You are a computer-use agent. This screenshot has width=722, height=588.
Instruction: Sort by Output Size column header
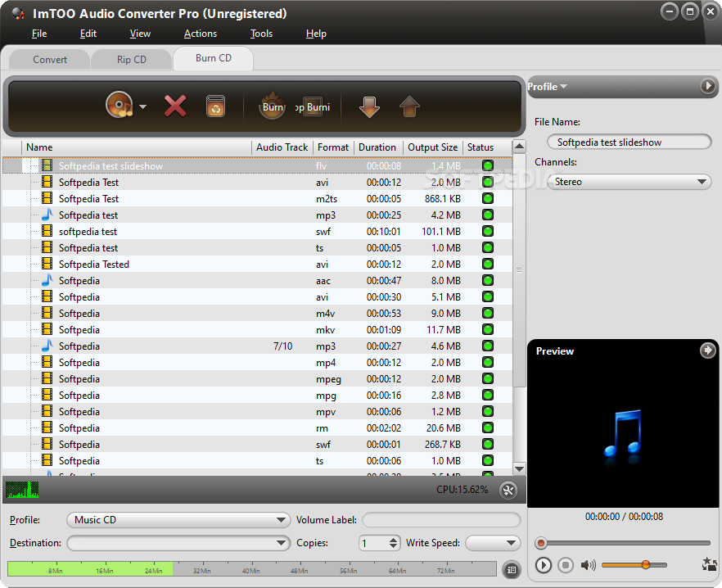(432, 147)
